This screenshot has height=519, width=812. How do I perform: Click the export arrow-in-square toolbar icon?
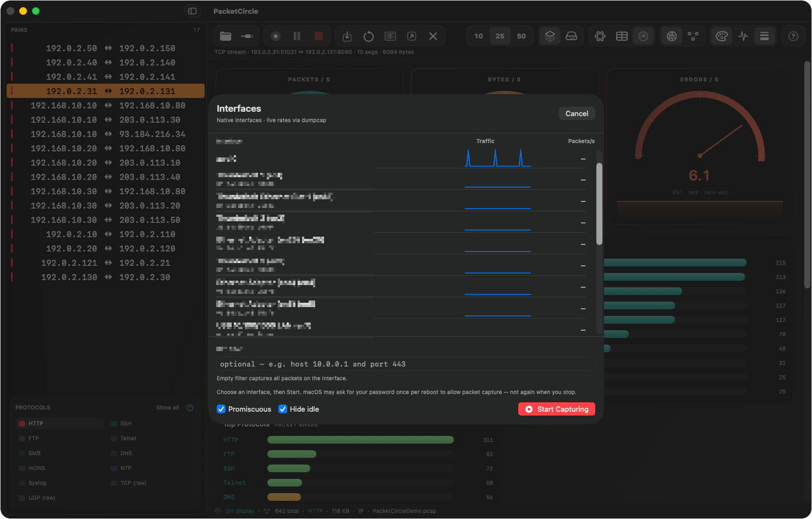point(412,36)
